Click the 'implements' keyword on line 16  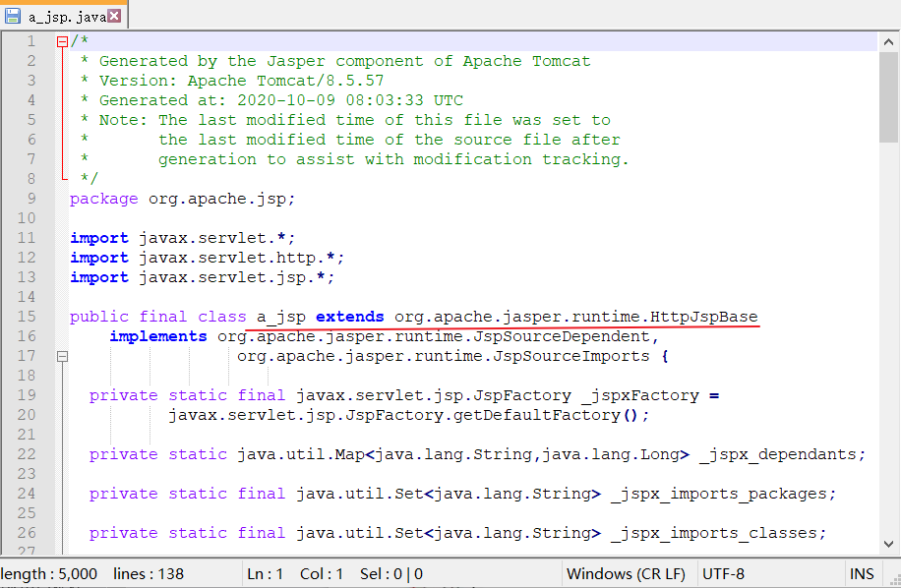158,336
